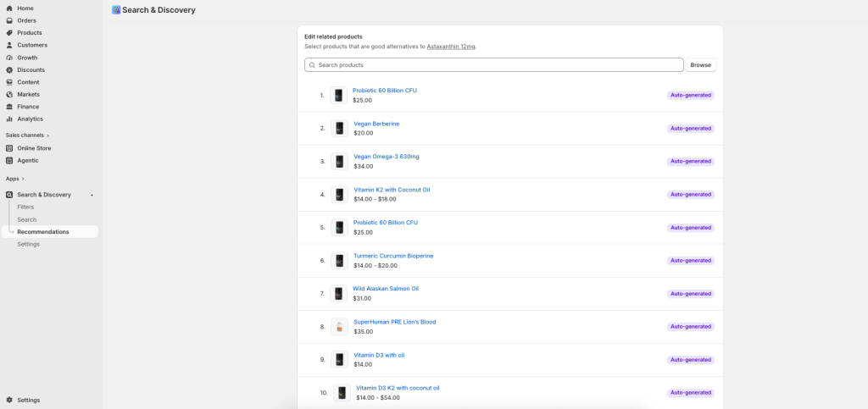The image size is (868, 409).
Task: Click the Settings gear icon at bottom
Action: pos(9,401)
